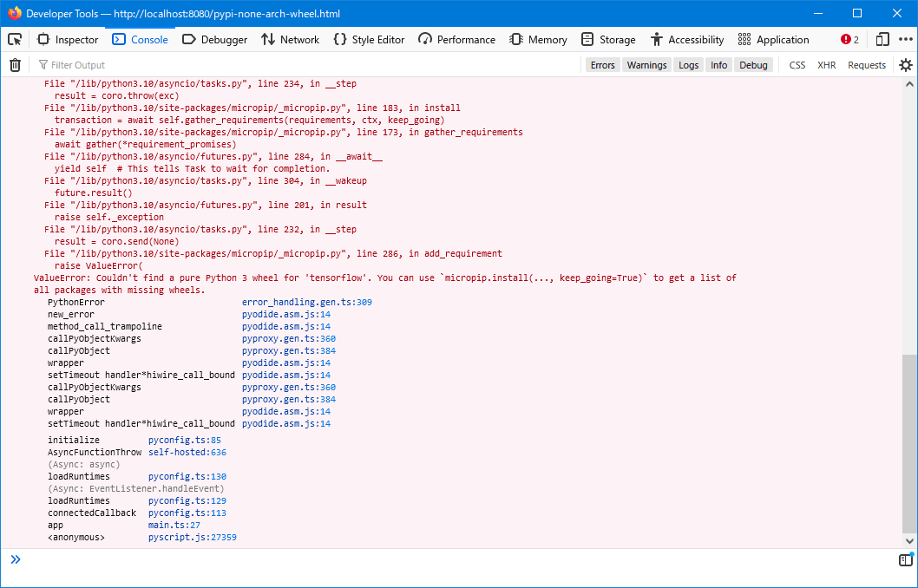Toggle the Warnings filter

pyautogui.click(x=646, y=65)
